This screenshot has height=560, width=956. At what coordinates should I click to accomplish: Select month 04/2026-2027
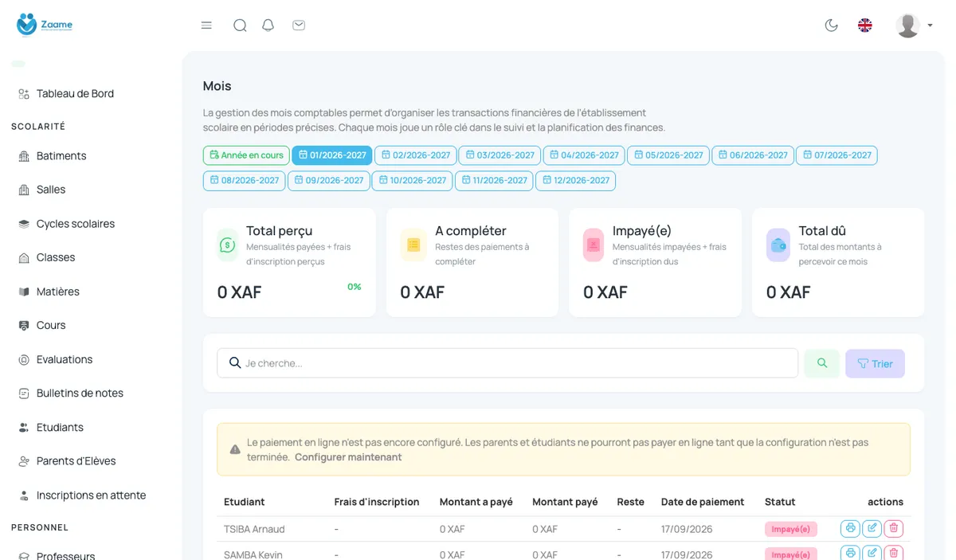(x=584, y=155)
